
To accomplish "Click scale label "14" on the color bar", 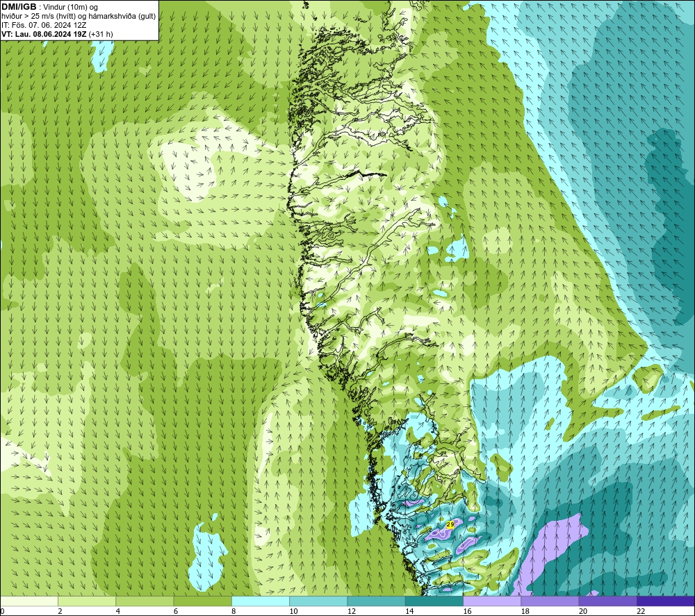I will tap(409, 612).
